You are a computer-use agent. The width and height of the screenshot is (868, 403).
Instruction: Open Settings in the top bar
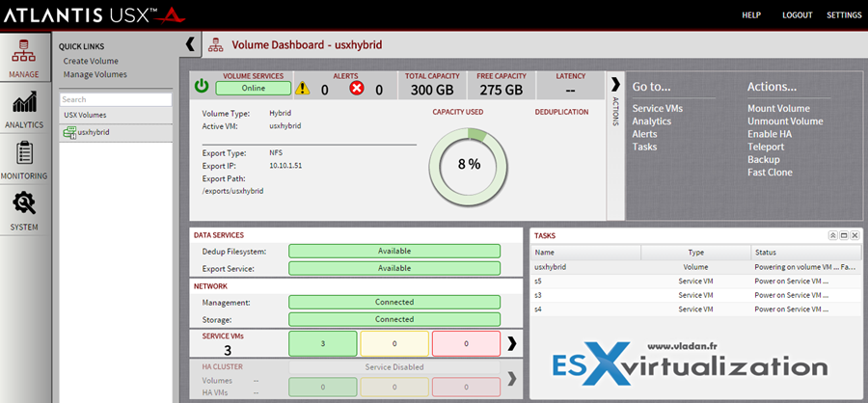pyautogui.click(x=844, y=15)
